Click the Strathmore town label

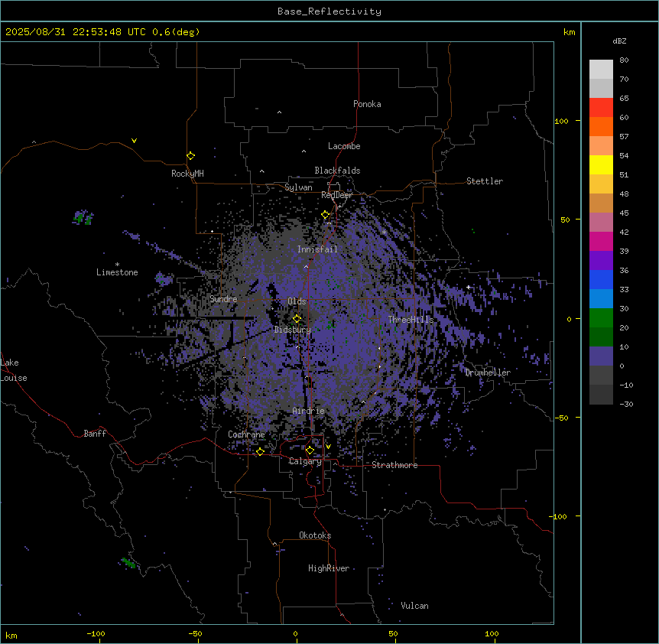tap(394, 465)
